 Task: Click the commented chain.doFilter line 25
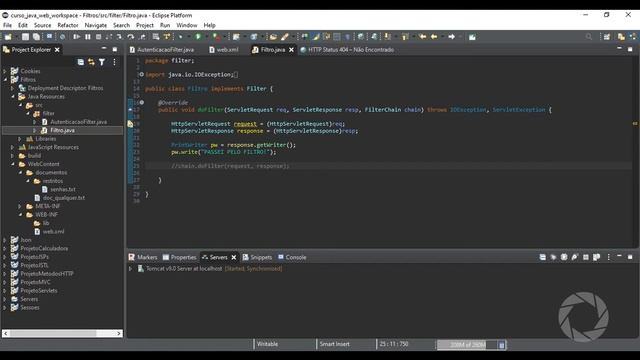point(230,166)
